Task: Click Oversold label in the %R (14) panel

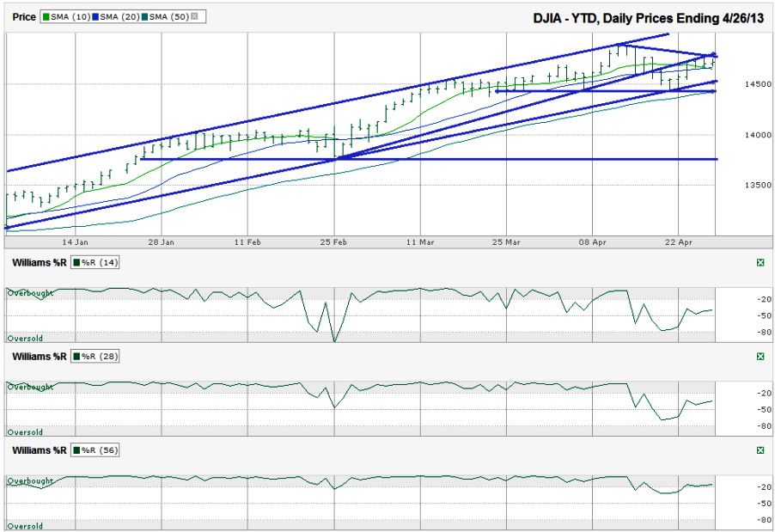Action: click(x=25, y=339)
